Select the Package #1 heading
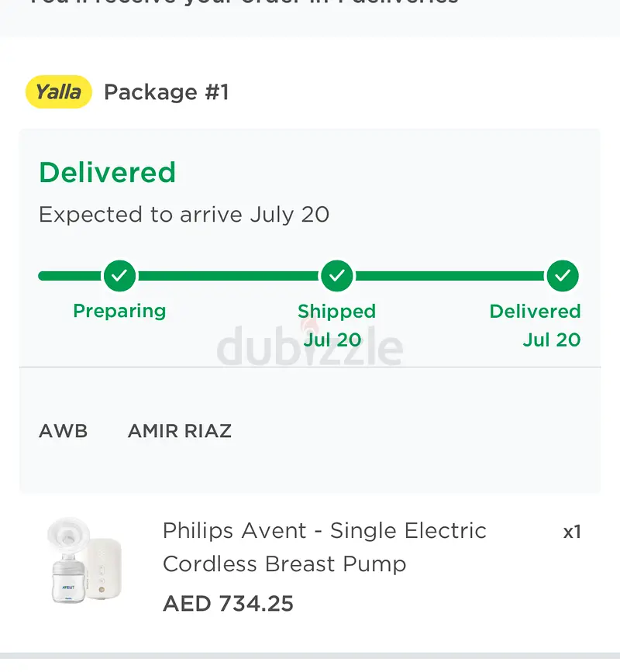Screen dimensions: 620x672 [167, 92]
